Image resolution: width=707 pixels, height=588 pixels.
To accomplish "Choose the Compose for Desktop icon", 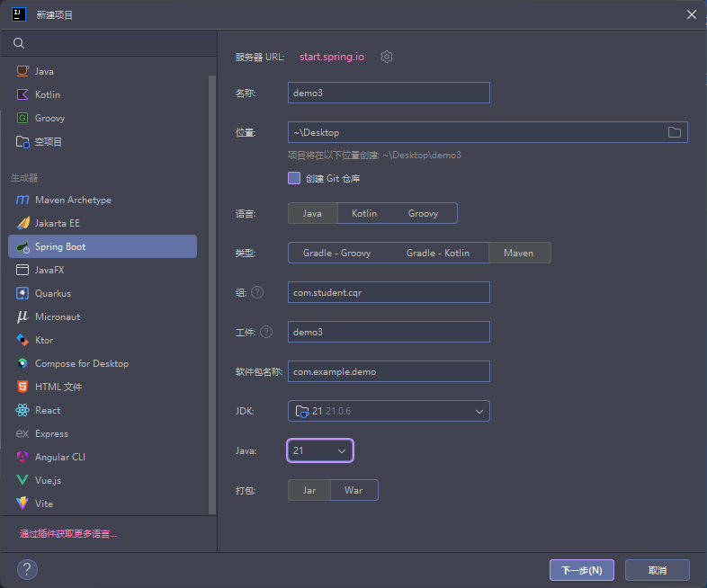I will (22, 363).
